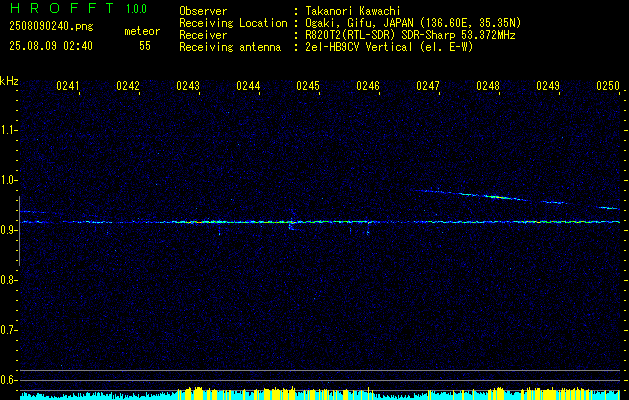Viewport: 629px width, 400px height.
Task: Click the meteor label
Action: pos(142,31)
